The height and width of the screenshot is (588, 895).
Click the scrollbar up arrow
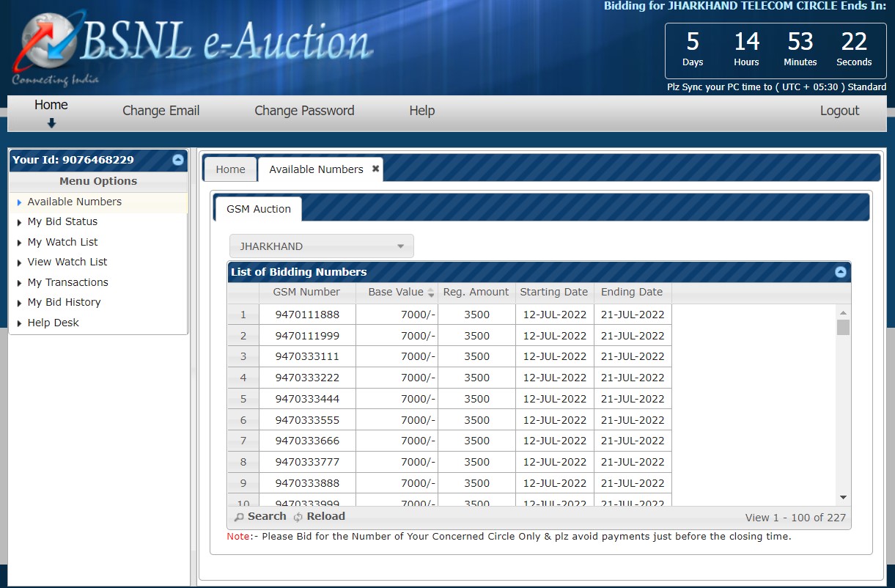coord(843,313)
